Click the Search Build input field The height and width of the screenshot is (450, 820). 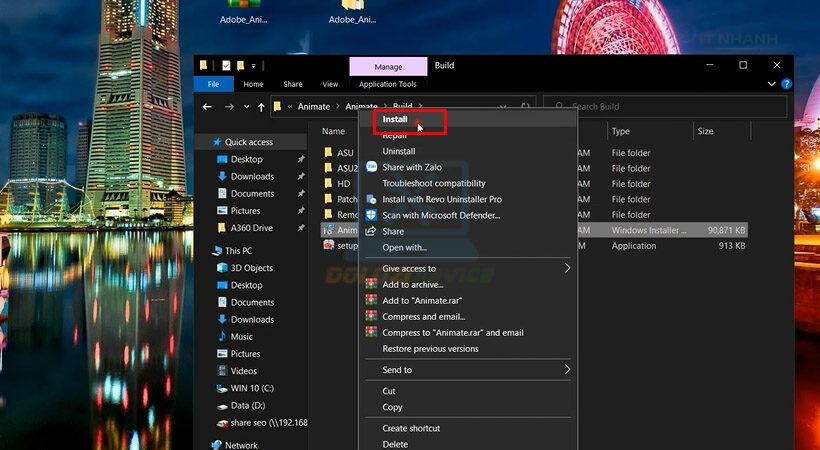point(665,107)
